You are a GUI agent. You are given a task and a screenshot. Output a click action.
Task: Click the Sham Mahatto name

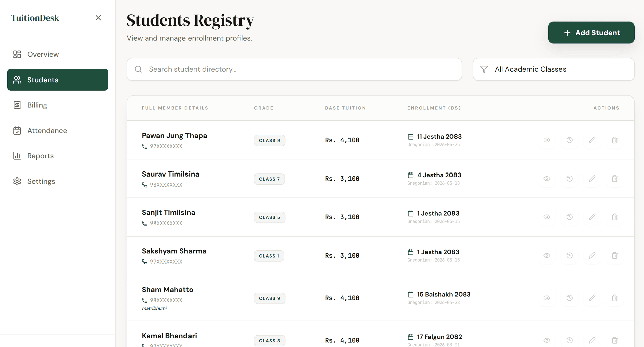coord(167,290)
